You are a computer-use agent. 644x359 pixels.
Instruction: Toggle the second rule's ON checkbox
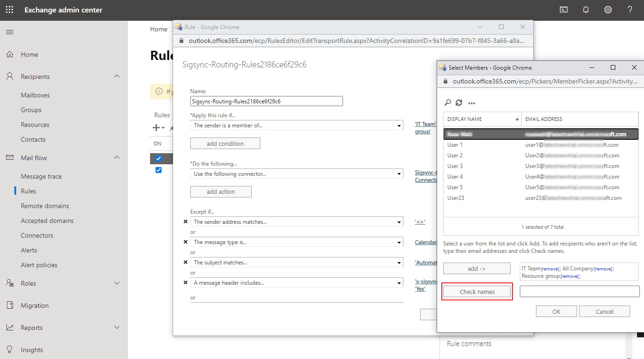click(x=158, y=170)
